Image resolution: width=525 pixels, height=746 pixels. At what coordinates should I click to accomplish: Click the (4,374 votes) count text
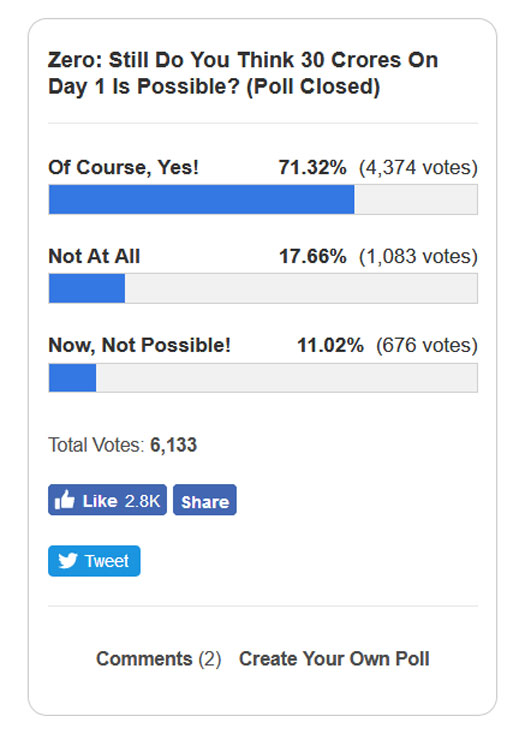pyautogui.click(x=418, y=167)
